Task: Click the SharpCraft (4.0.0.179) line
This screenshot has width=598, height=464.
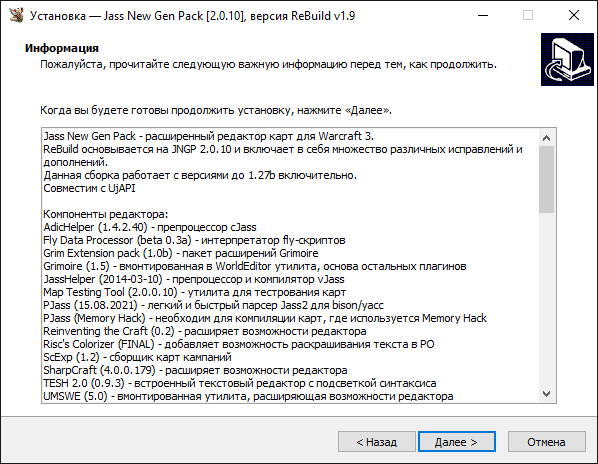Action: coord(195,370)
